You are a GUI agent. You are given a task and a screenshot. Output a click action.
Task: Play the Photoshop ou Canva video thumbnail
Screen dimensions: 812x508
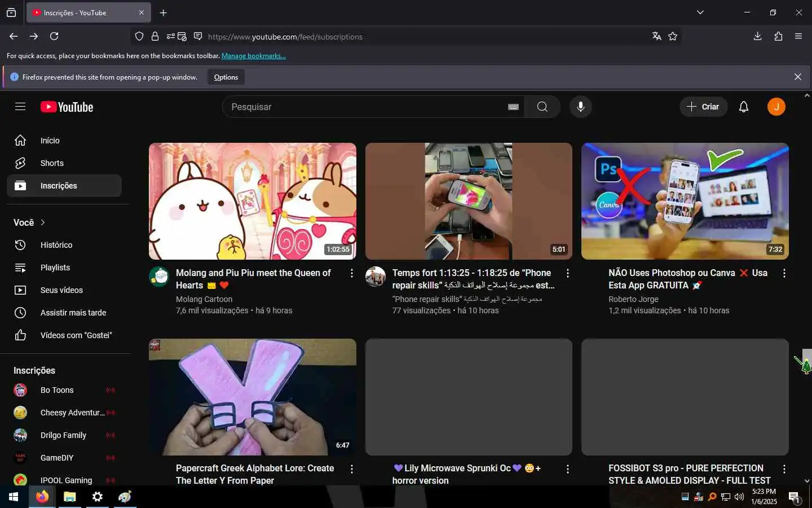(685, 201)
